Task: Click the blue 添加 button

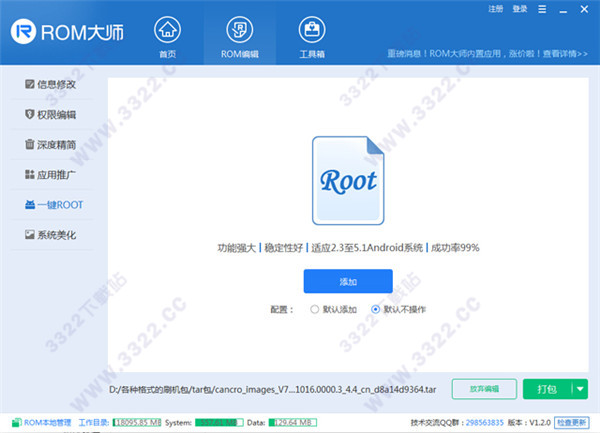Action: click(348, 281)
